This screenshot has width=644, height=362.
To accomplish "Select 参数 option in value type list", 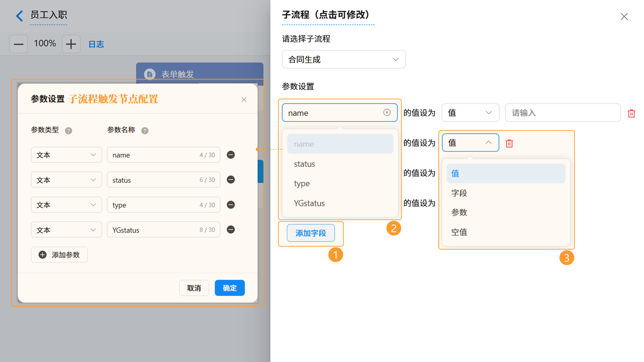I will pos(506,213).
